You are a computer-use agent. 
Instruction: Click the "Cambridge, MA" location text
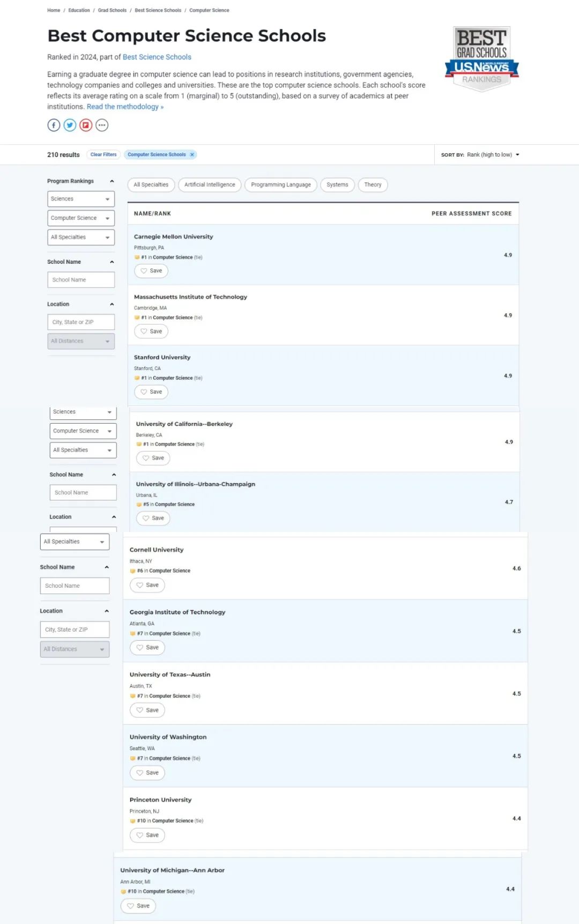150,308
